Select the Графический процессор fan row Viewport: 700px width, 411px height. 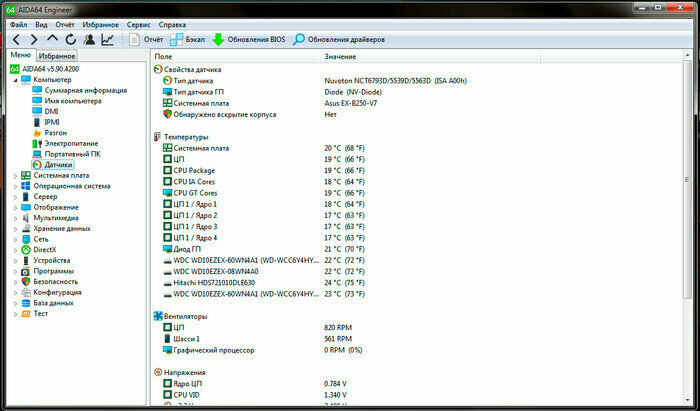coord(262,350)
